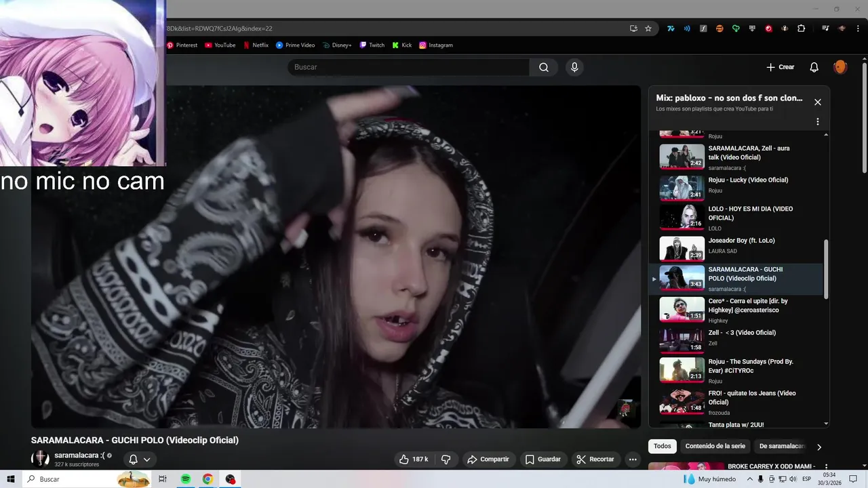Open Chrome extensions puzzle icon
The height and width of the screenshot is (488, 868).
coord(801,28)
